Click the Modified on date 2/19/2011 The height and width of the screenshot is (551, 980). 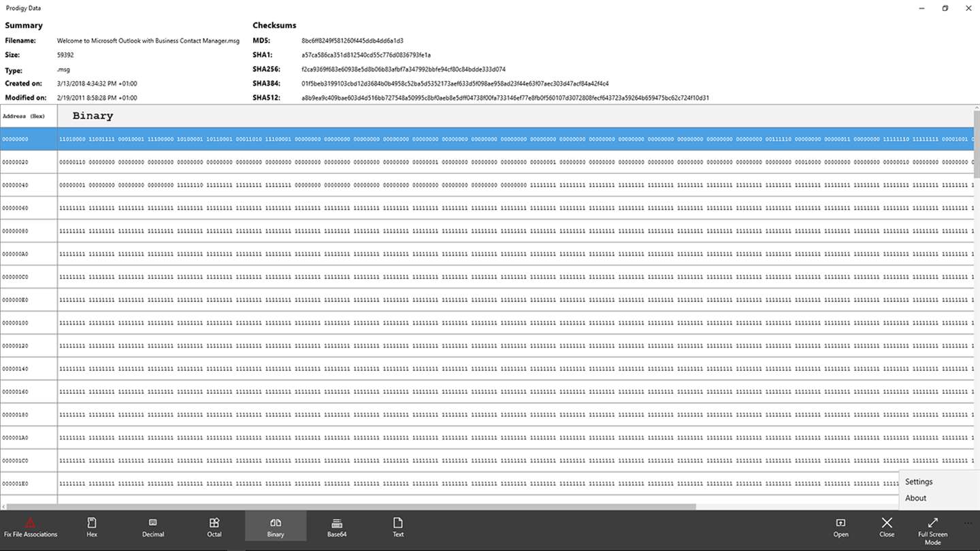tap(97, 98)
